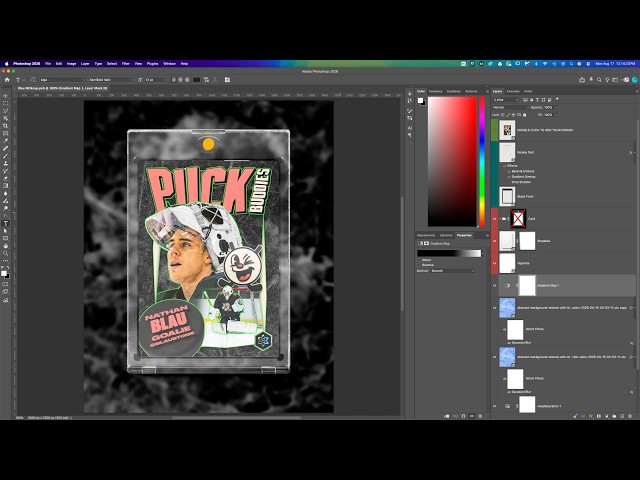Toggle layer filtering switch in Layers panel
The width and height of the screenshot is (640, 480).
pyautogui.click(x=557, y=99)
